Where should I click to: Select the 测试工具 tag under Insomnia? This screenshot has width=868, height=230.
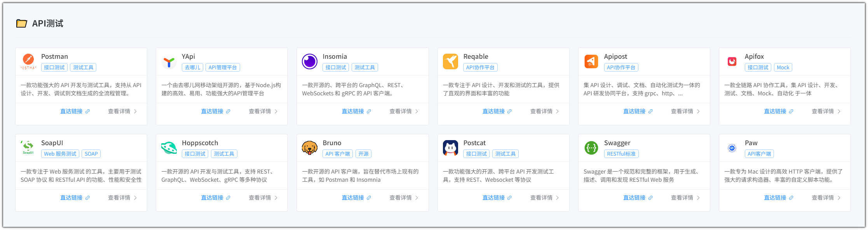[x=364, y=67]
